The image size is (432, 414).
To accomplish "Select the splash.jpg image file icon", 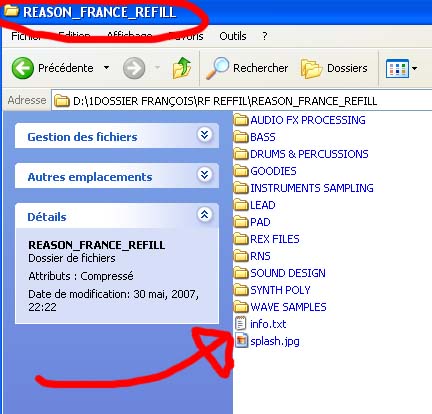I will (241, 340).
